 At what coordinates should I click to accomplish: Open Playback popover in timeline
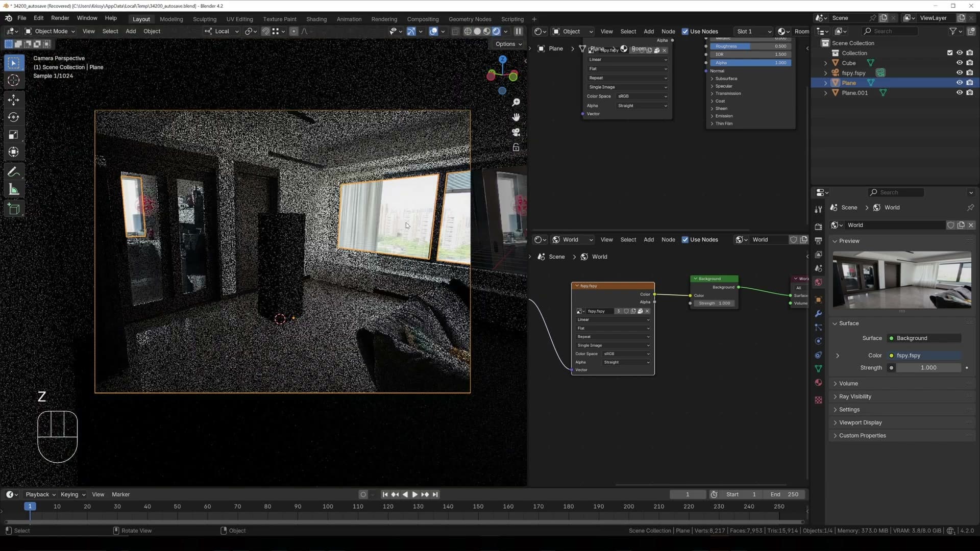(40, 494)
